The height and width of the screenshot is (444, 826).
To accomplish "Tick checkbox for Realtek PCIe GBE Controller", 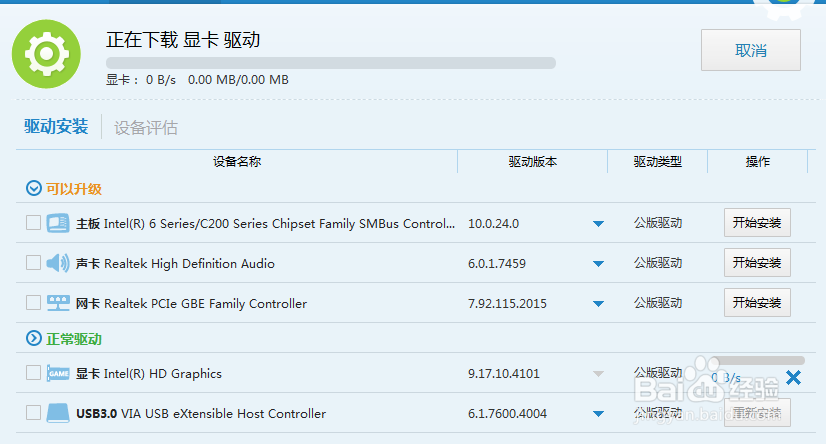I will click(x=33, y=302).
